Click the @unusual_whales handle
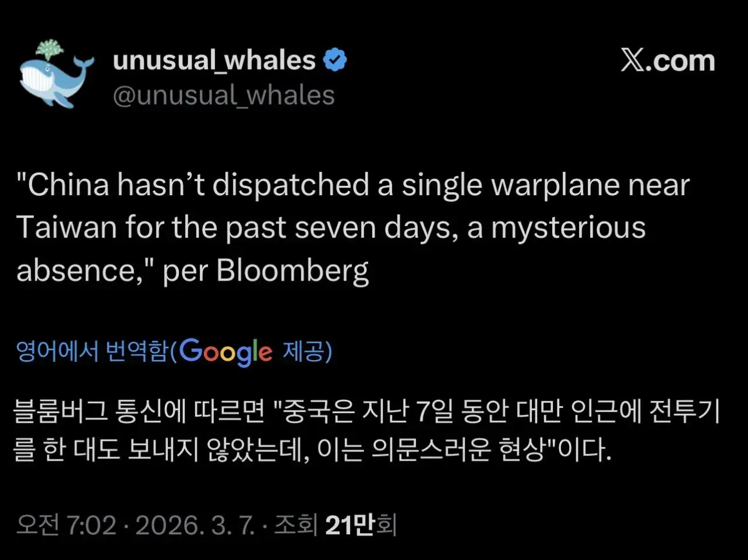This screenshot has height=560, width=748. 224,95
